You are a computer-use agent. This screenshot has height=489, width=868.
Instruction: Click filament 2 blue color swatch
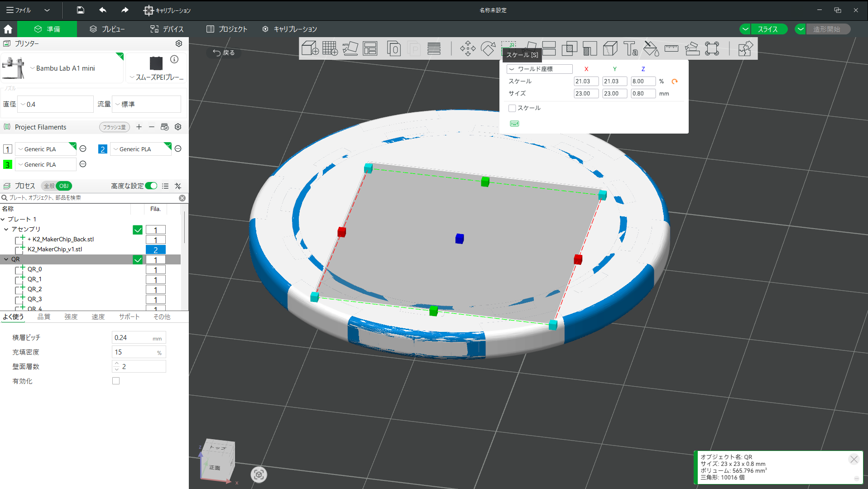tap(103, 149)
